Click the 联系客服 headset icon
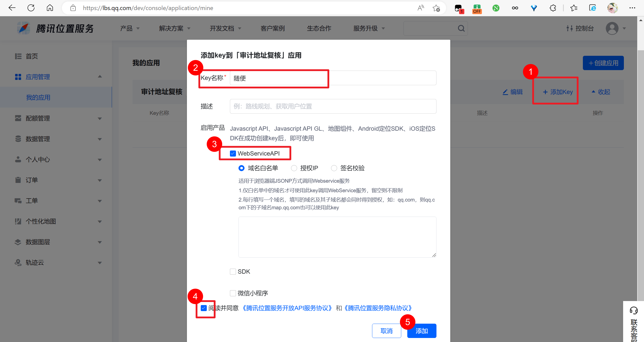 click(634, 310)
